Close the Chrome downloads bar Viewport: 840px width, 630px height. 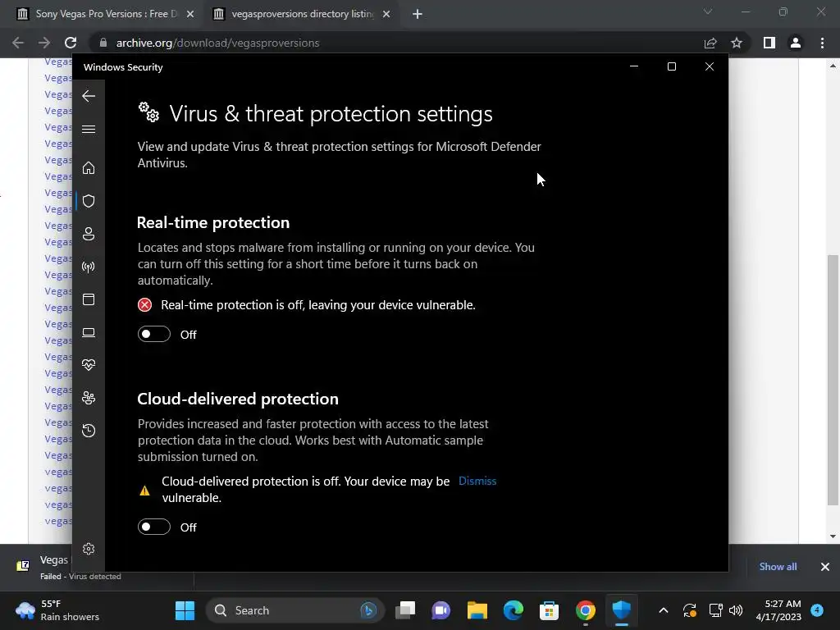click(825, 567)
